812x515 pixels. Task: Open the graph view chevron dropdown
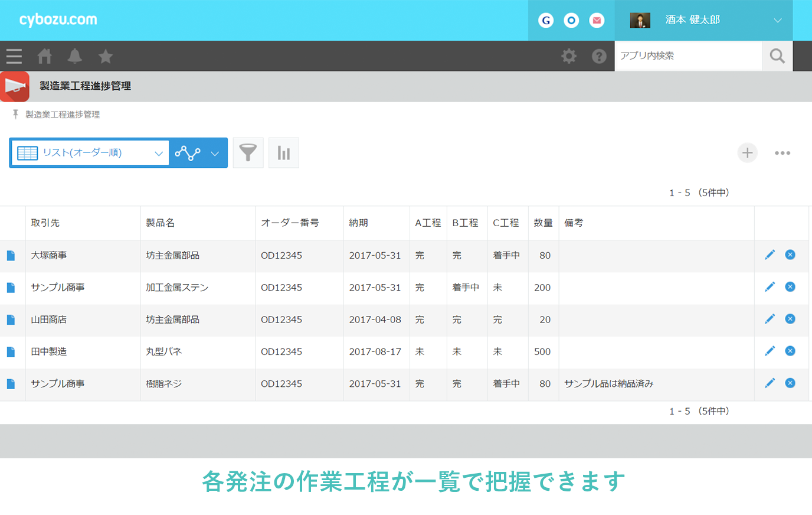(x=215, y=154)
